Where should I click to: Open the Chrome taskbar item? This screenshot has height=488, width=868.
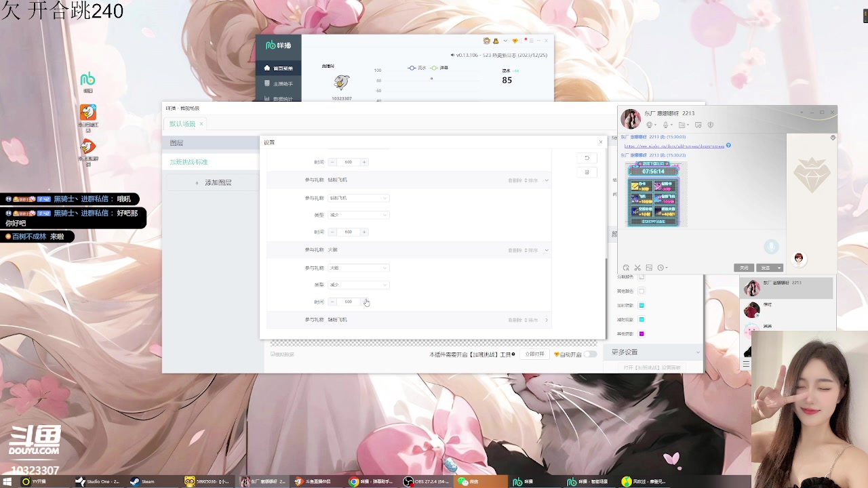pos(372,482)
